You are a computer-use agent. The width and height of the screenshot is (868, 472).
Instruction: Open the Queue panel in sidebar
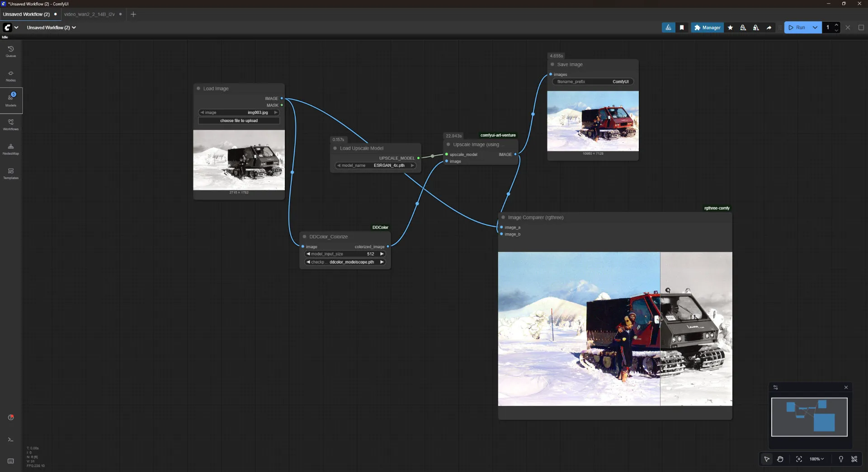coord(10,51)
